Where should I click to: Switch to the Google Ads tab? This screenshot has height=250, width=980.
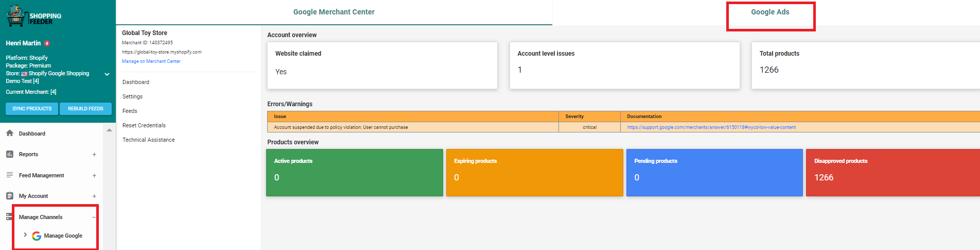(770, 12)
